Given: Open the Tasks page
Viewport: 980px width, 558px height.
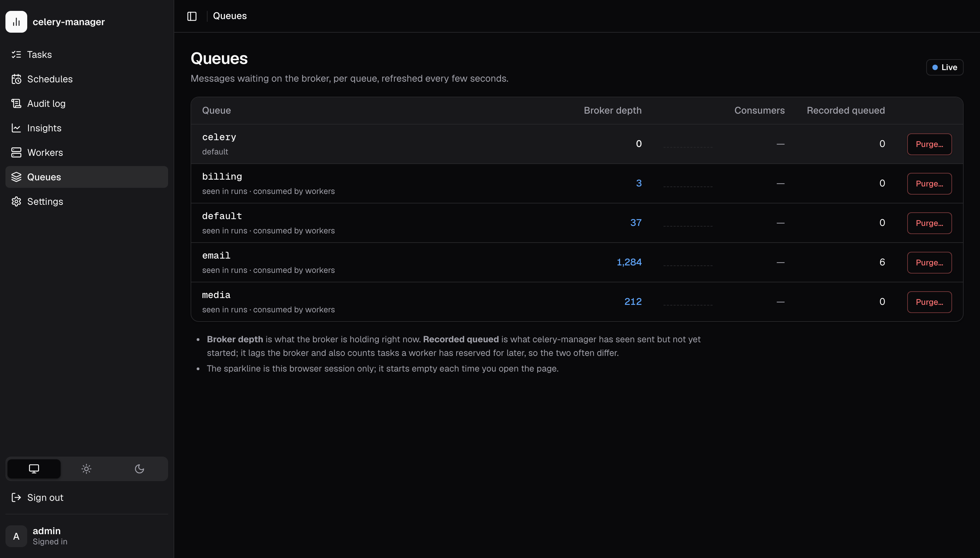Looking at the screenshot, I should tap(87, 54).
